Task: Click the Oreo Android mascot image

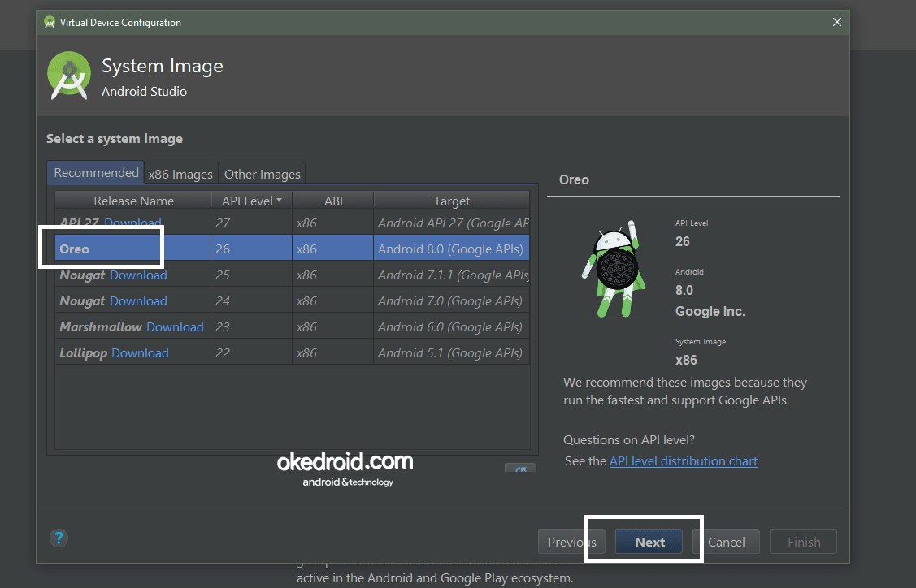Action: (x=612, y=269)
